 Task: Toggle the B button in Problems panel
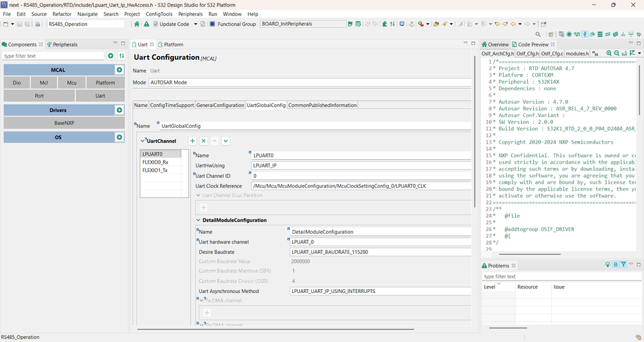(616, 265)
